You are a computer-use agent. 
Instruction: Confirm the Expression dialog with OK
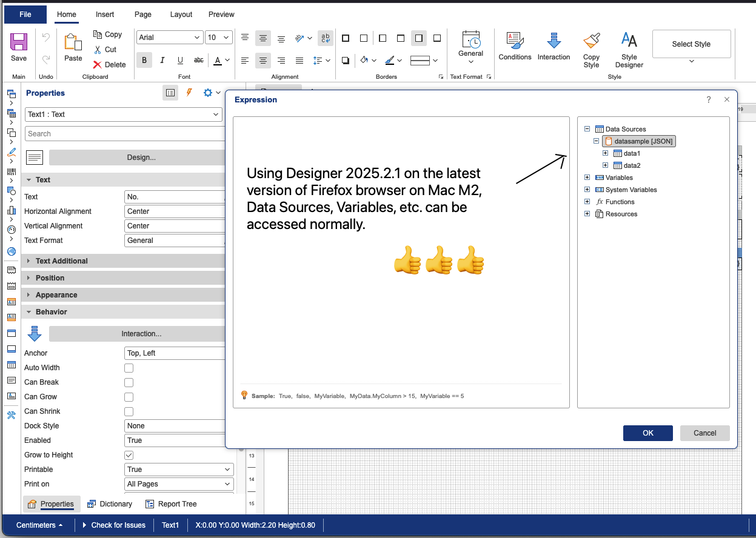pos(647,433)
